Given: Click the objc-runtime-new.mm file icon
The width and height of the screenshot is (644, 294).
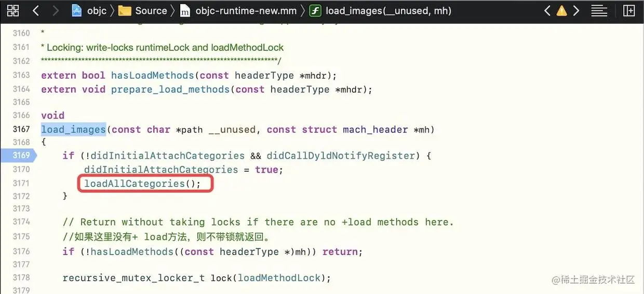Looking at the screenshot, I should click(185, 11).
